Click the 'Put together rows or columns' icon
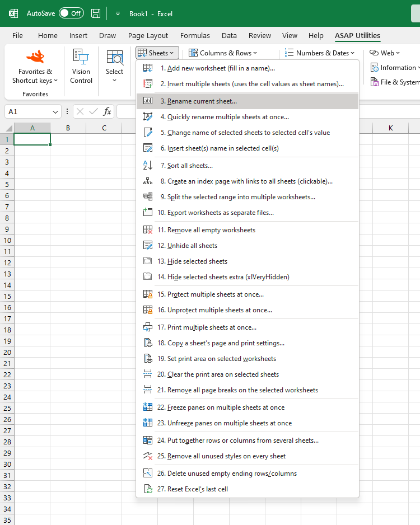The image size is (420, 525). click(x=148, y=440)
